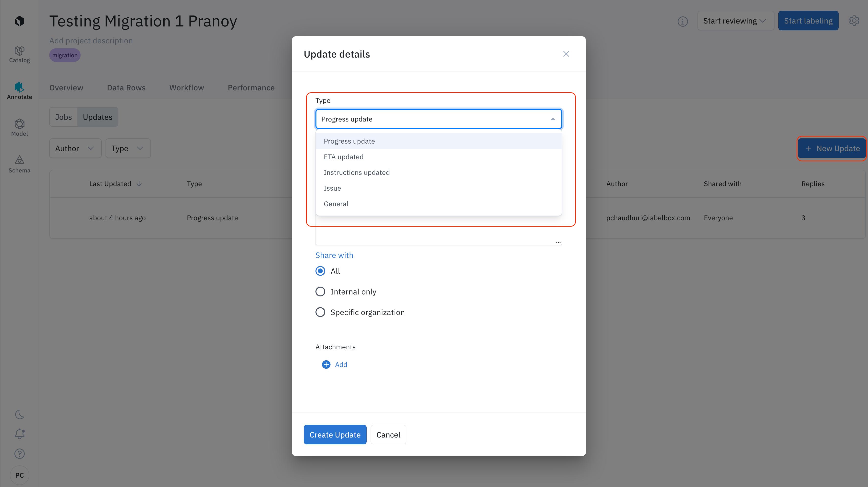Click the help question mark icon
This screenshot has height=487, width=868.
(x=20, y=454)
